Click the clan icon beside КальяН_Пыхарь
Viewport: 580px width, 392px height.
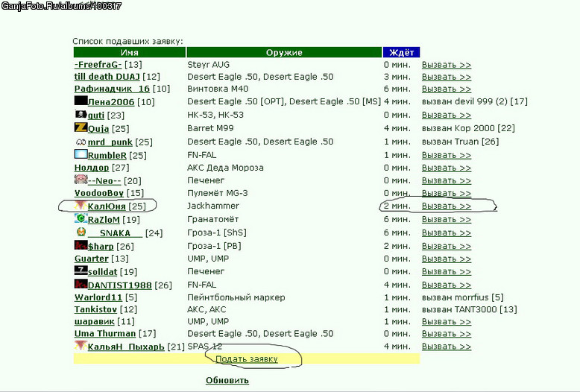[x=81, y=345]
